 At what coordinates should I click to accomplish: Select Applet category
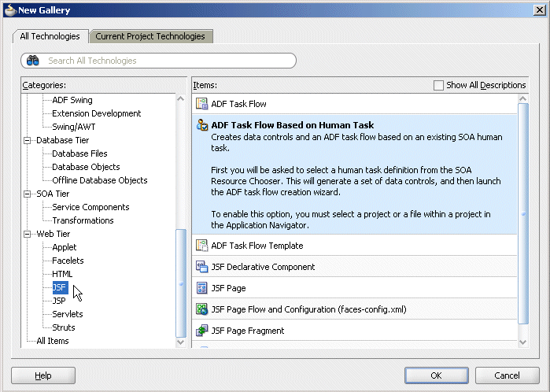[65, 247]
